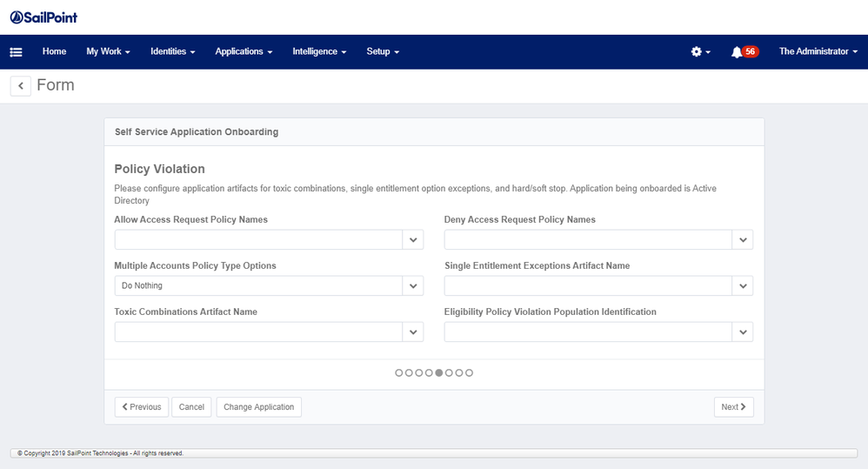
Task: Open the notifications bell icon
Action: pyautogui.click(x=737, y=52)
